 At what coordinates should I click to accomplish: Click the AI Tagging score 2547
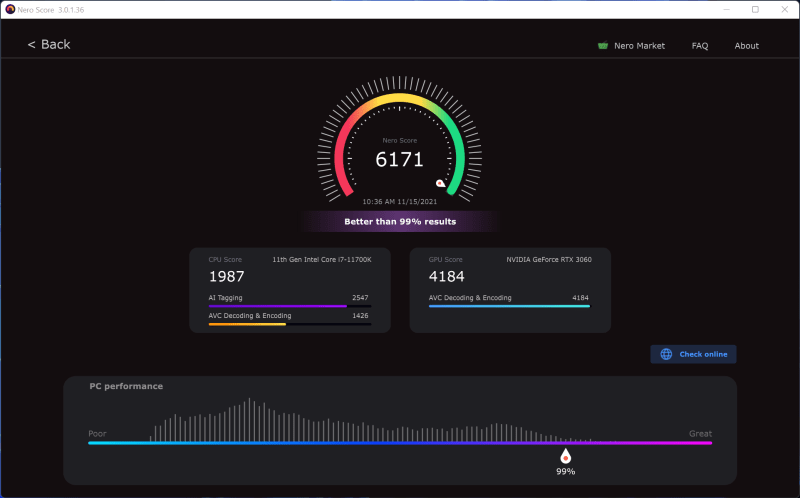pyautogui.click(x=360, y=297)
